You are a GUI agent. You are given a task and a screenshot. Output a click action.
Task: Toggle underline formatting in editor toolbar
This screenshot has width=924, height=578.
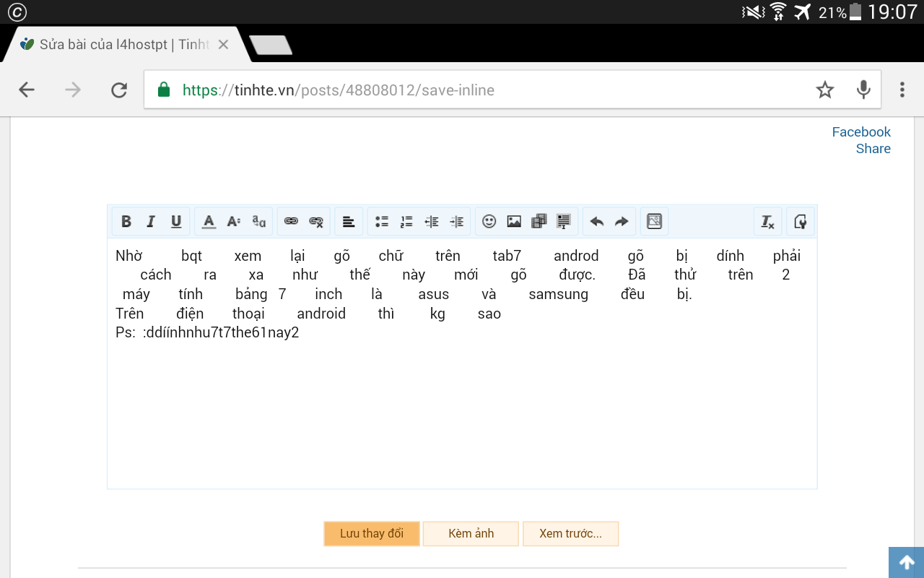point(176,222)
